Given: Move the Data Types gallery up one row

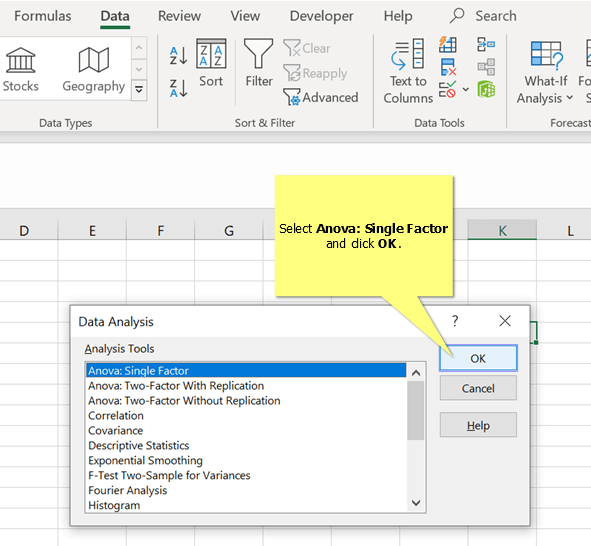Looking at the screenshot, I should [x=139, y=48].
